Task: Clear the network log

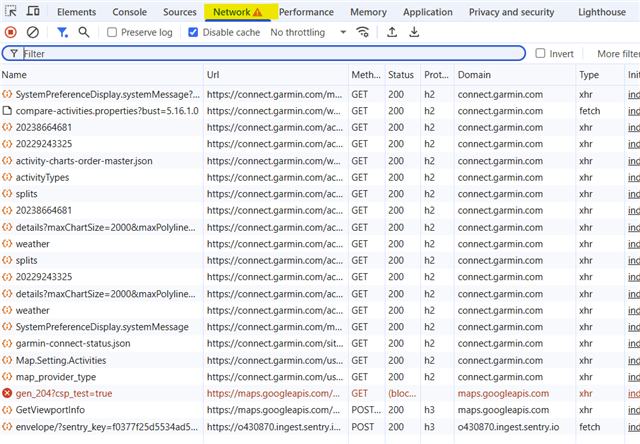Action: coord(32,32)
